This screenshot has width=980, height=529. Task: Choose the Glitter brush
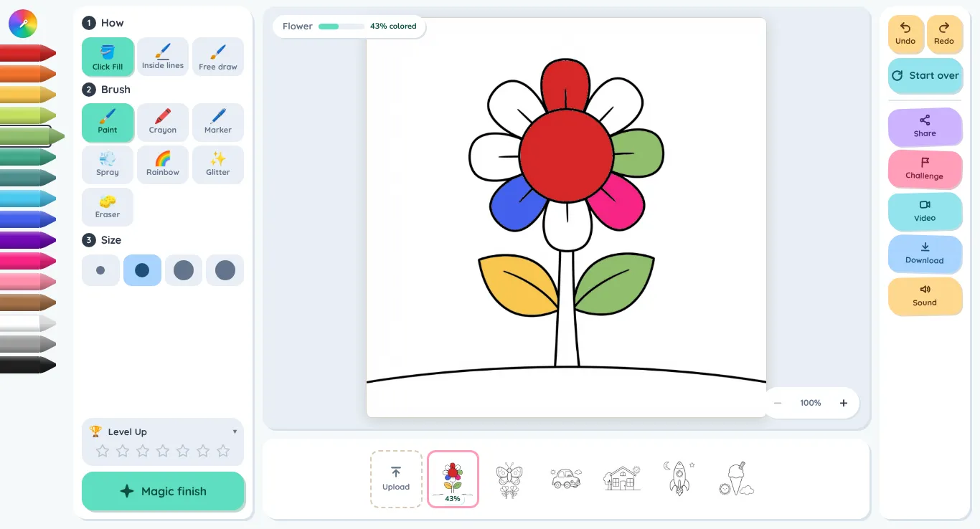pyautogui.click(x=218, y=165)
